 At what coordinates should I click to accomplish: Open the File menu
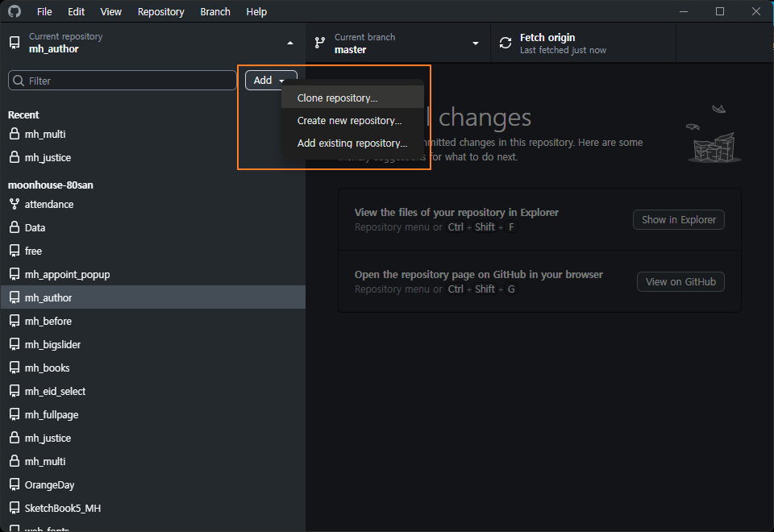44,11
